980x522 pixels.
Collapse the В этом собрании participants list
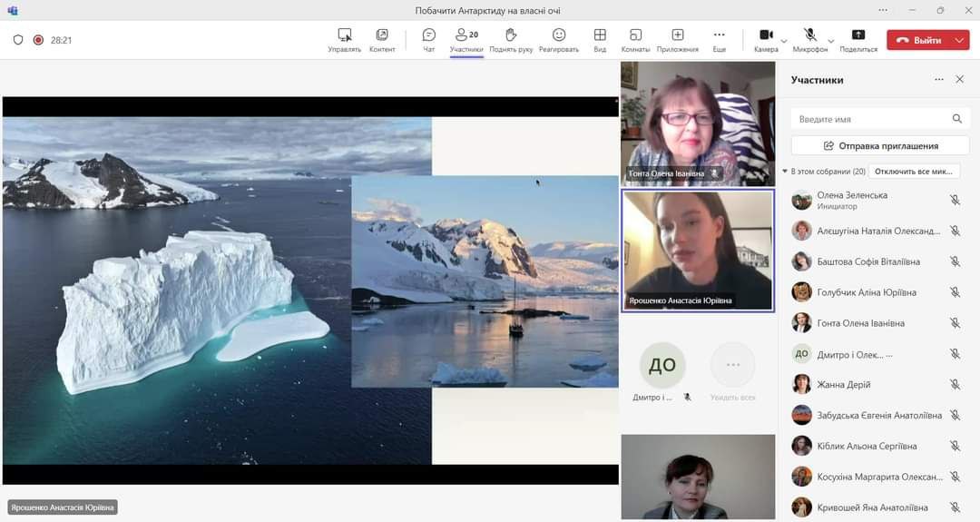click(785, 172)
